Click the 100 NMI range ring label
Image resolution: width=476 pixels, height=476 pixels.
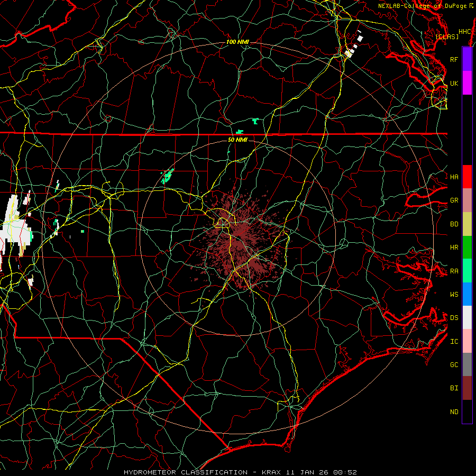237,42
